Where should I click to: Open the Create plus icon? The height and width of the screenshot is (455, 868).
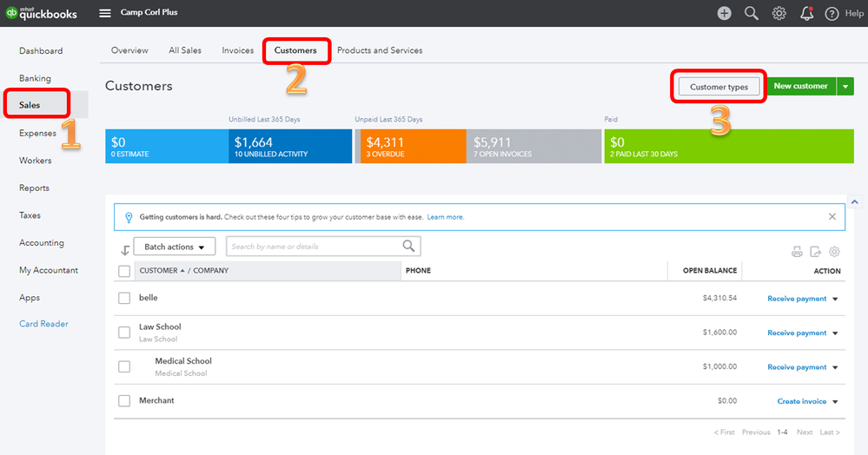(724, 13)
